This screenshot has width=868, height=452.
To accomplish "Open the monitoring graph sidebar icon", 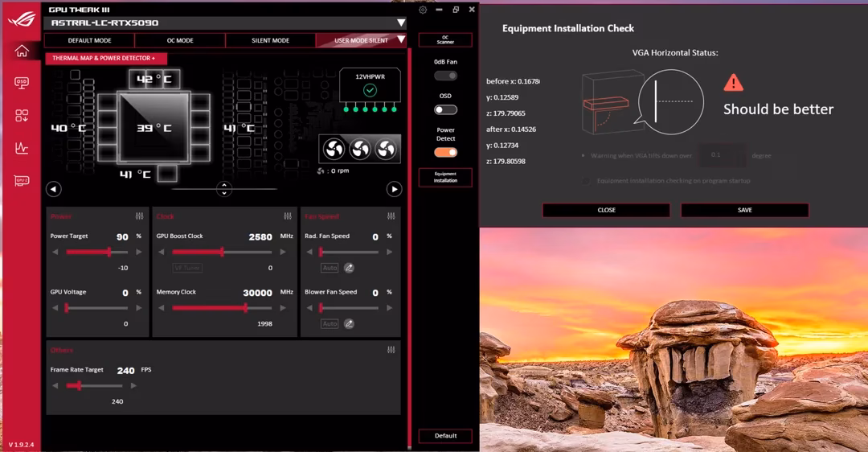I will coord(22,148).
